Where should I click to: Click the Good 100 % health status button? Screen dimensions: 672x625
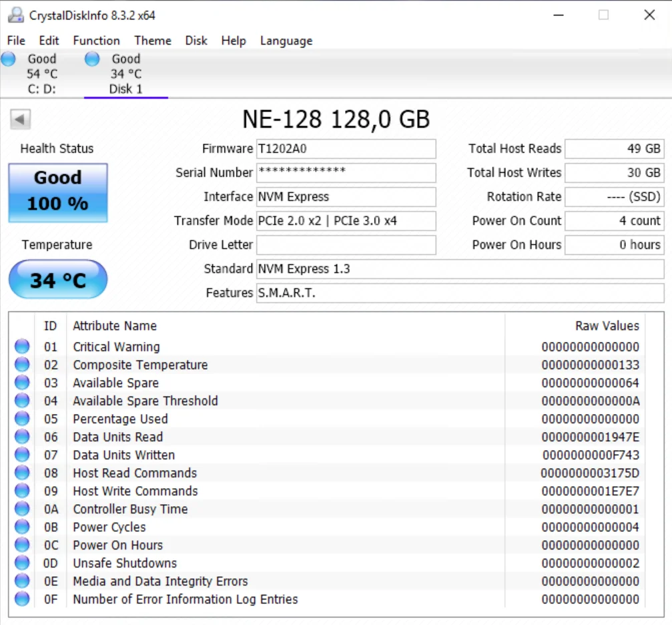coord(58,192)
